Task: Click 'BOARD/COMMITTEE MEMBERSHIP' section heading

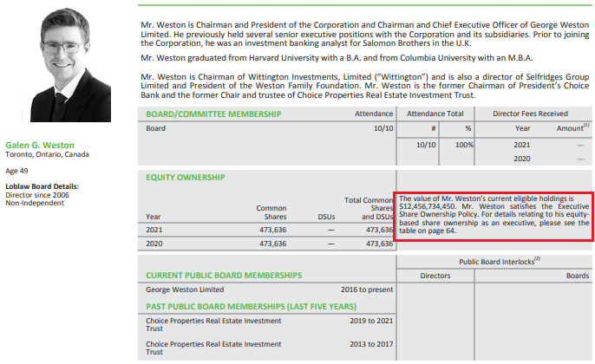Action: coord(213,114)
